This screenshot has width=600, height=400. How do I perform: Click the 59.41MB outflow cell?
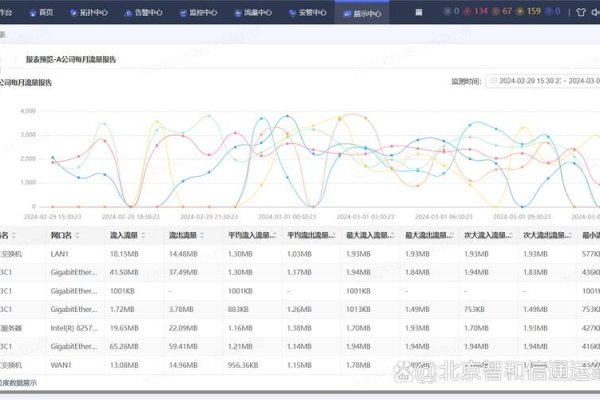(183, 346)
